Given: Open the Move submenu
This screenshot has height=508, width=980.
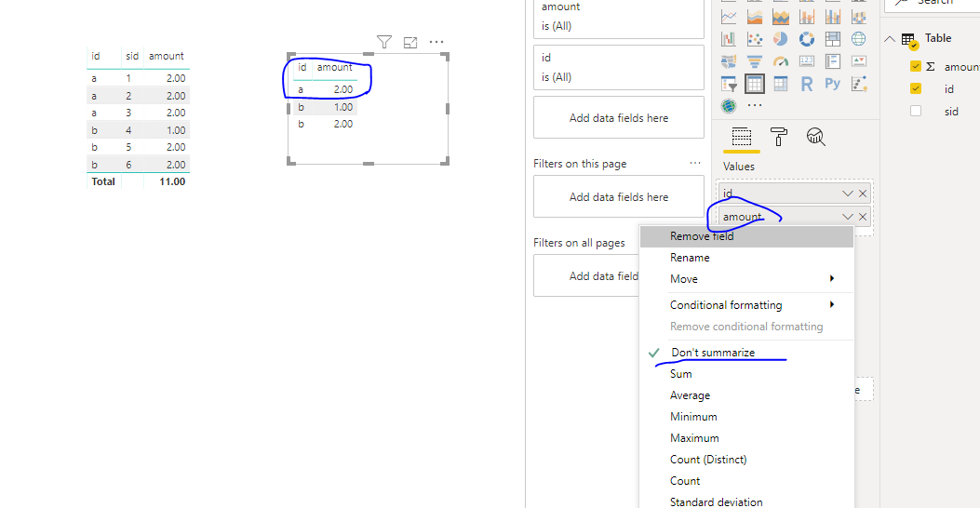Looking at the screenshot, I should (x=747, y=279).
